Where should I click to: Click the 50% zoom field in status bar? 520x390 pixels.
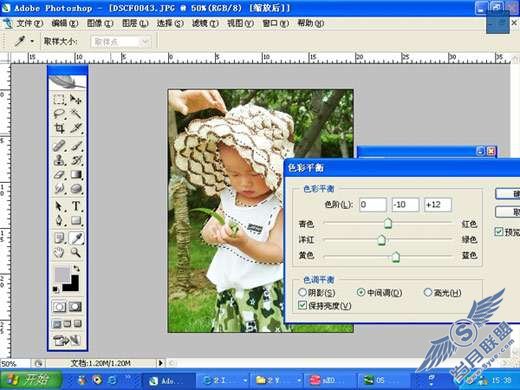pyautogui.click(x=15, y=363)
